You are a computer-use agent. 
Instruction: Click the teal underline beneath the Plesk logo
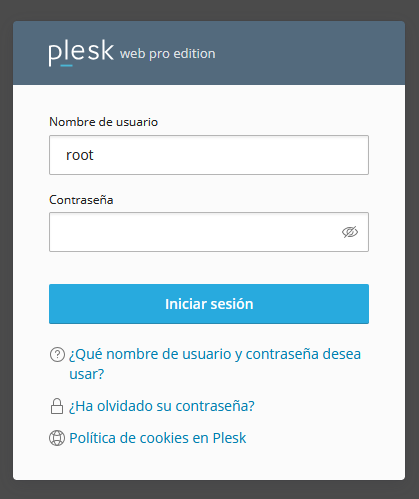pos(66,66)
